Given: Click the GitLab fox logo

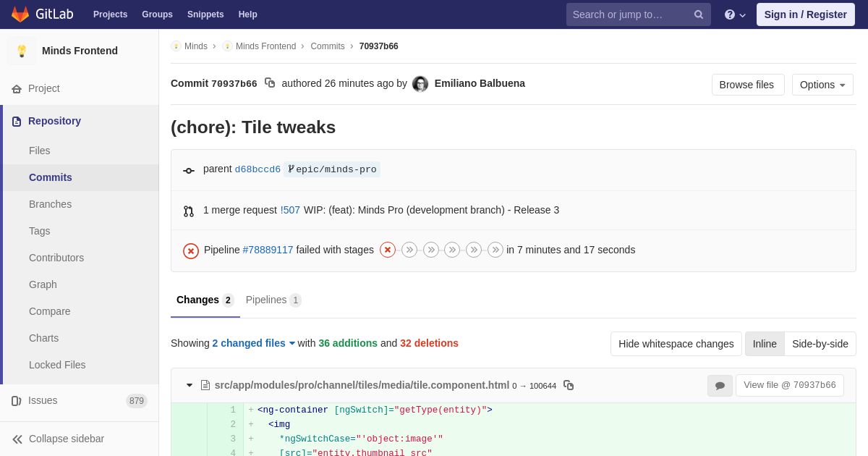Looking at the screenshot, I should click(x=20, y=14).
